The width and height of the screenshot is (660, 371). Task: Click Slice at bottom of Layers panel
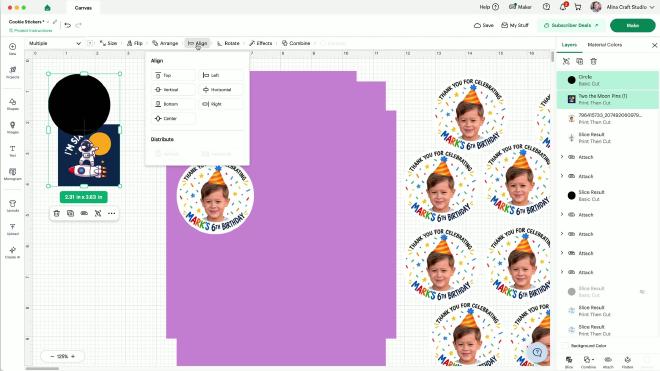point(569,362)
